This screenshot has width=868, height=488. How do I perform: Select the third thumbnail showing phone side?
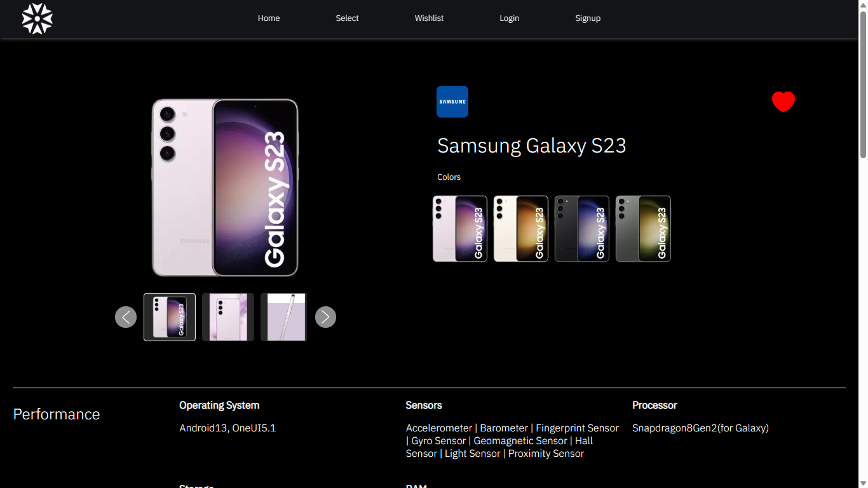coord(283,317)
